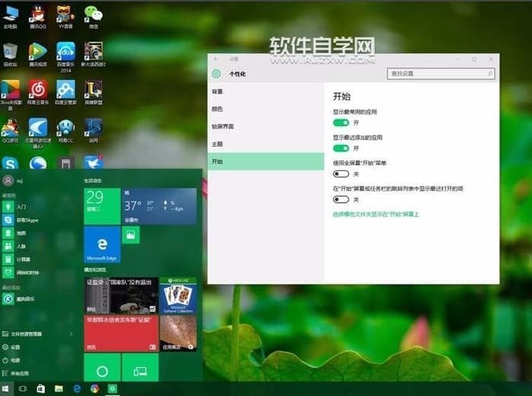Click the Chrome icon on the taskbar

(x=94, y=388)
